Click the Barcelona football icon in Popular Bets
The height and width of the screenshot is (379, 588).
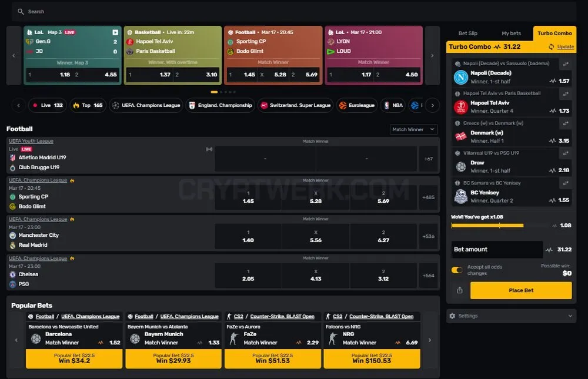pyautogui.click(x=36, y=339)
